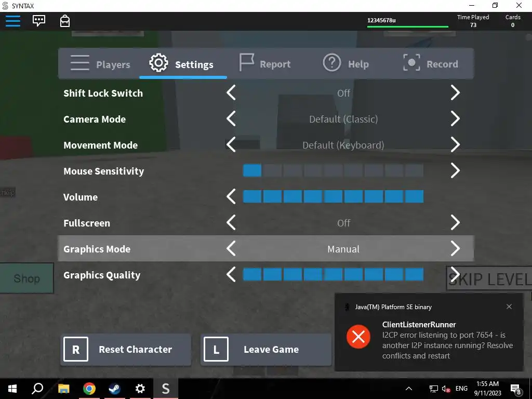Switch to the Record tab
Image resolution: width=532 pixels, height=399 pixels.
[x=430, y=63]
